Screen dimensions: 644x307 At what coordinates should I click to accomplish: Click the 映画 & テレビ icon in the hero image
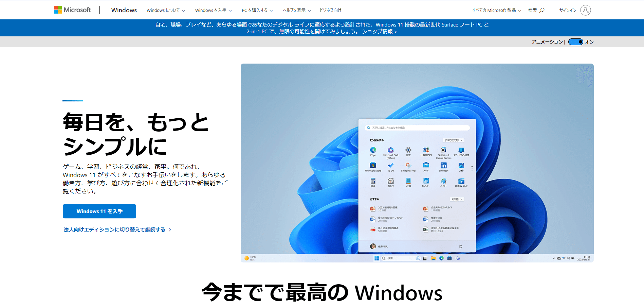[461, 181]
